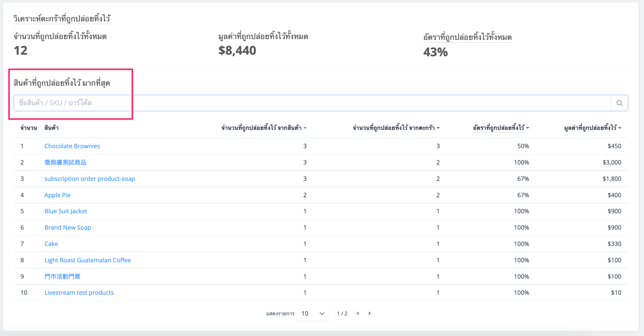Sort by จำนวนที่ถูกปล่อยทิ้งไว้ จากสินค้า column
Viewport: 644px width, 336px height.
(264, 128)
